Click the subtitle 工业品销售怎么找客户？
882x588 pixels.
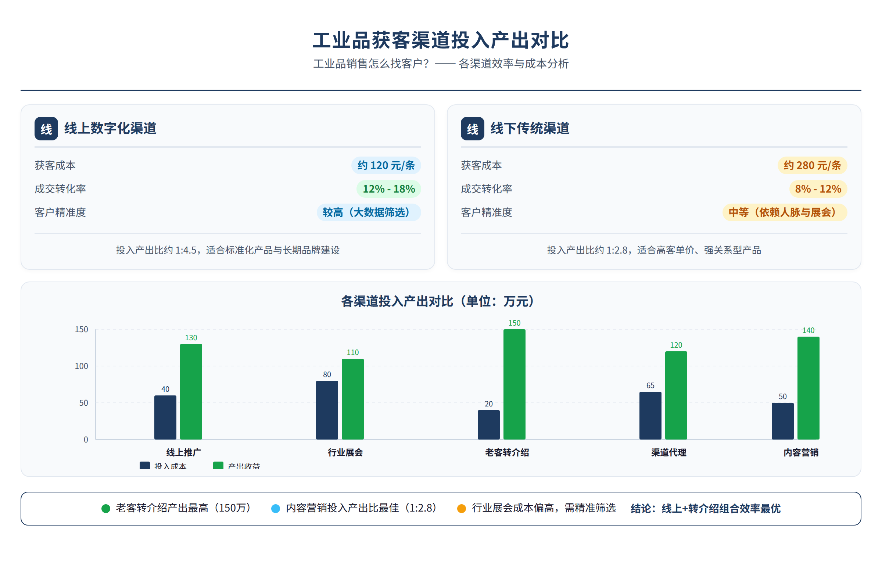[371, 64]
